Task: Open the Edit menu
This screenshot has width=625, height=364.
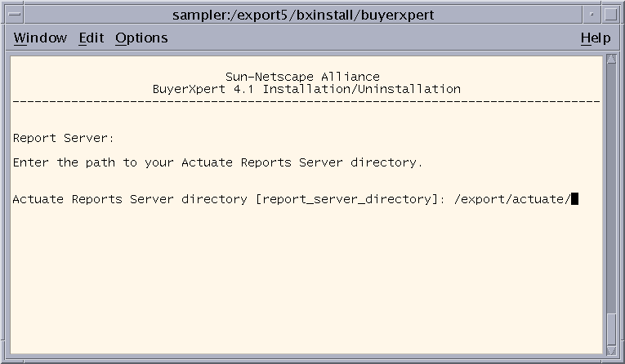Action: tap(91, 38)
